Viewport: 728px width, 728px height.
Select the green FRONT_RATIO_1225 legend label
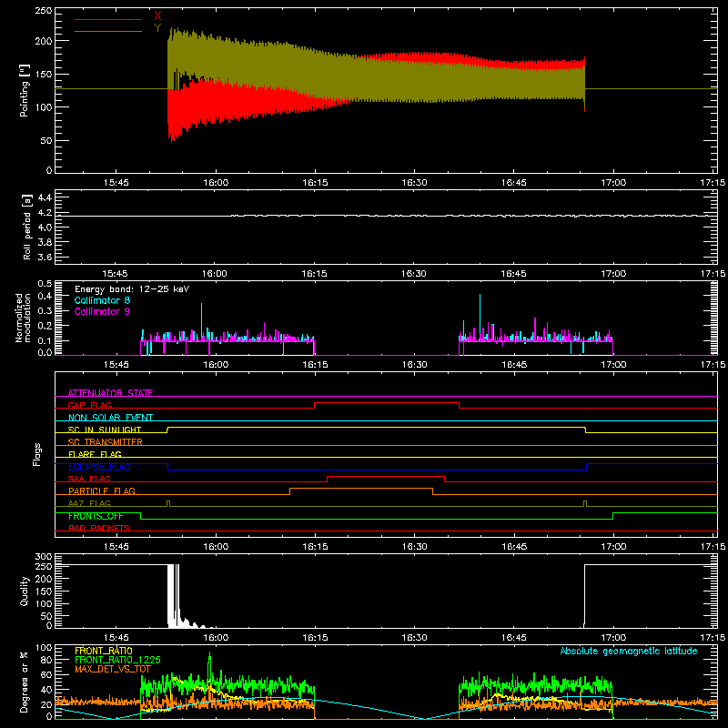pyautogui.click(x=117, y=660)
